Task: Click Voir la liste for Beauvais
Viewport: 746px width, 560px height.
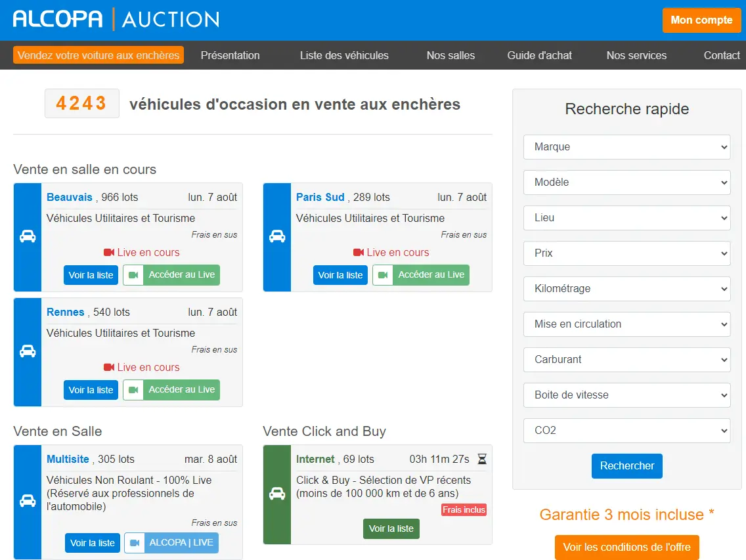Action: 91,275
